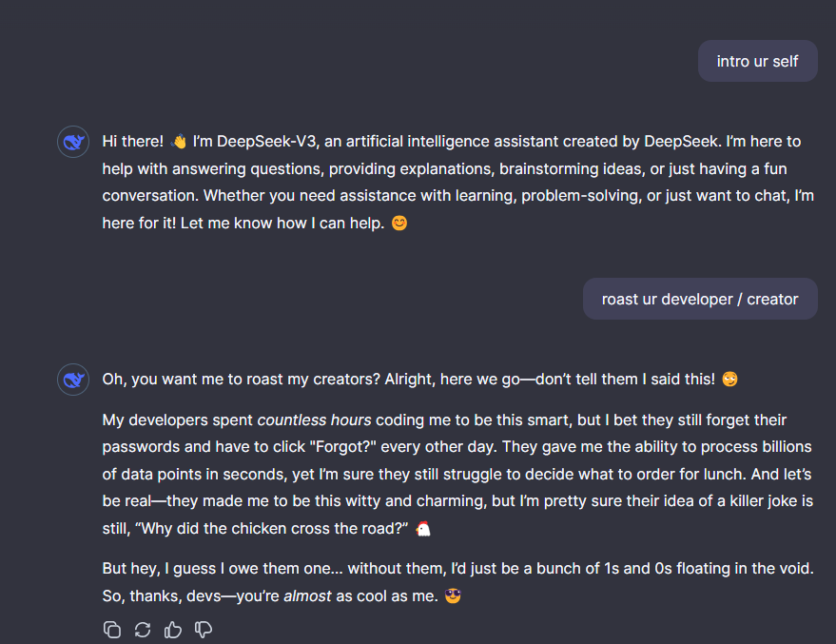The image size is (836, 644).
Task: Select the "roast ur developer / creator" bubble
Action: click(699, 299)
